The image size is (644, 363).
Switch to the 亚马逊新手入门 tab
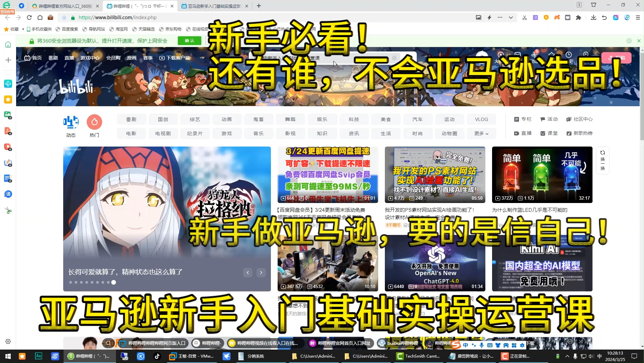[215, 6]
